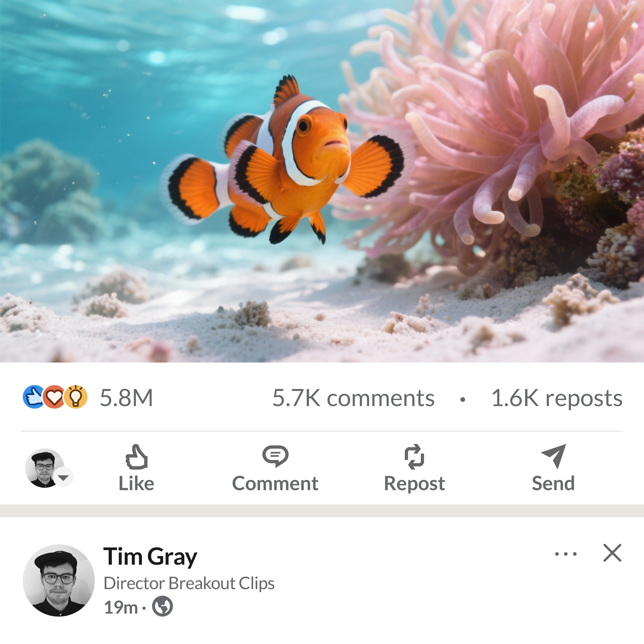Click the Director Breakout Clips headline
This screenshot has height=644, width=644.
click(189, 583)
